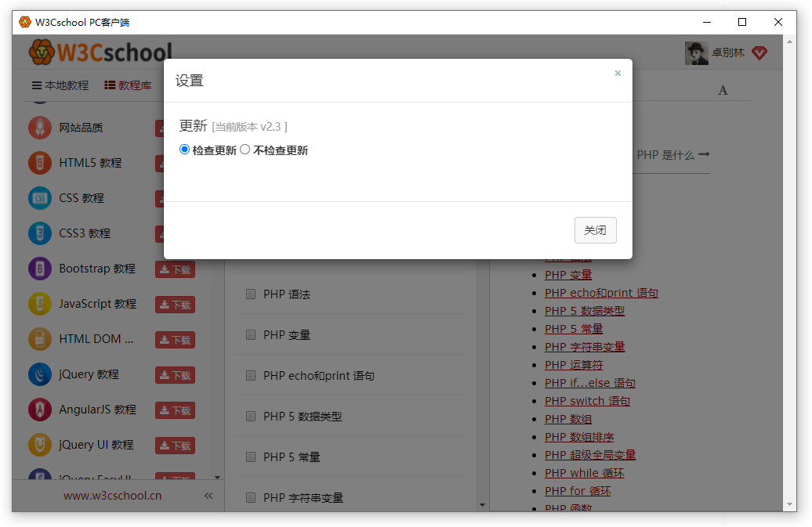Click the HTML5 教程 shield icon
This screenshot has width=812, height=527.
(40, 163)
